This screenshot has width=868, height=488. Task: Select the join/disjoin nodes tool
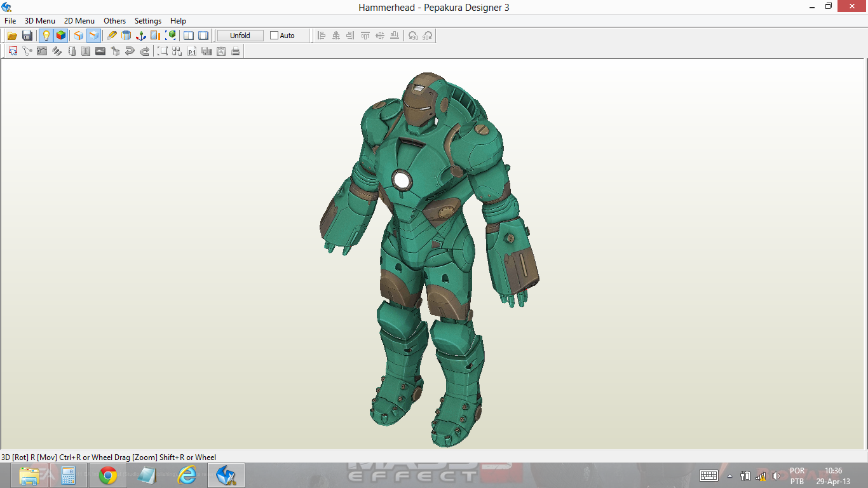(27, 51)
